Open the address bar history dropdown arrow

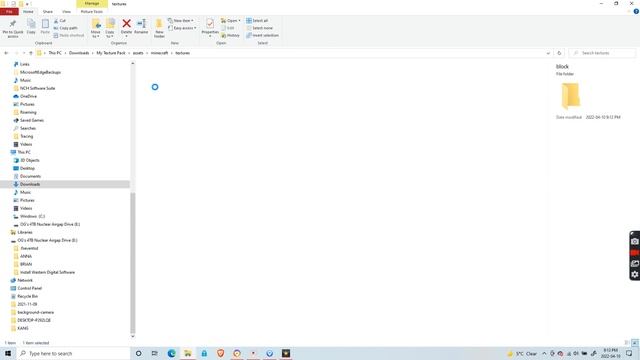[x=548, y=53]
